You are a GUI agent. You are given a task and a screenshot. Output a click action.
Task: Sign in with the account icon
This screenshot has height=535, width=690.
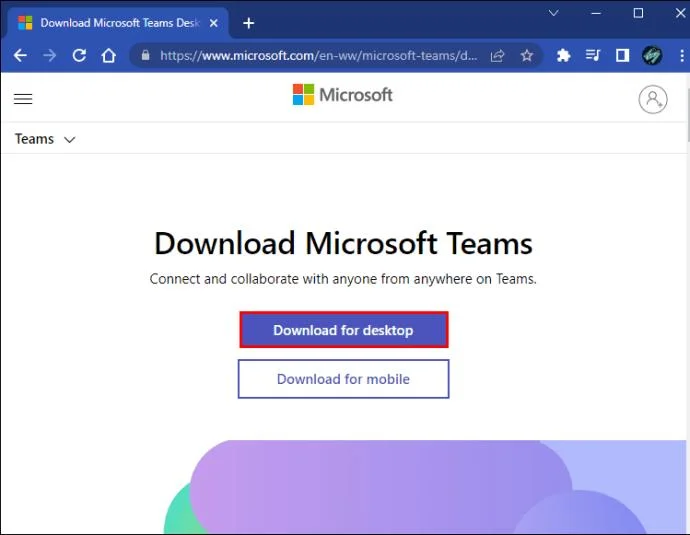coord(653,99)
